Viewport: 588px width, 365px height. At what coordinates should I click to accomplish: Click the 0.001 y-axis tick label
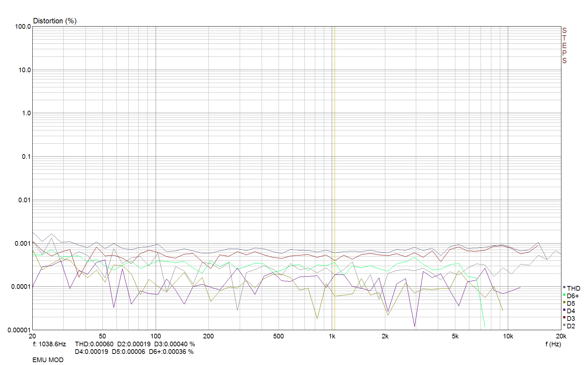23,244
